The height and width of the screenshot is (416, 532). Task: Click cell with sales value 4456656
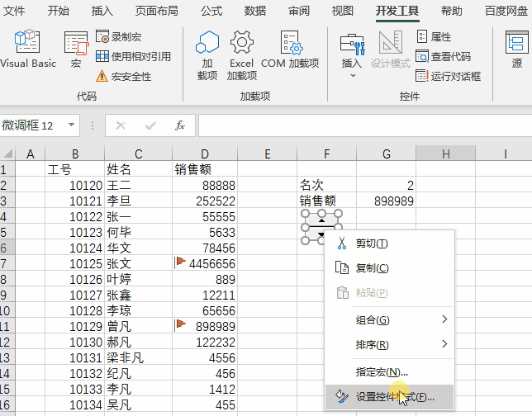pyautogui.click(x=205, y=263)
